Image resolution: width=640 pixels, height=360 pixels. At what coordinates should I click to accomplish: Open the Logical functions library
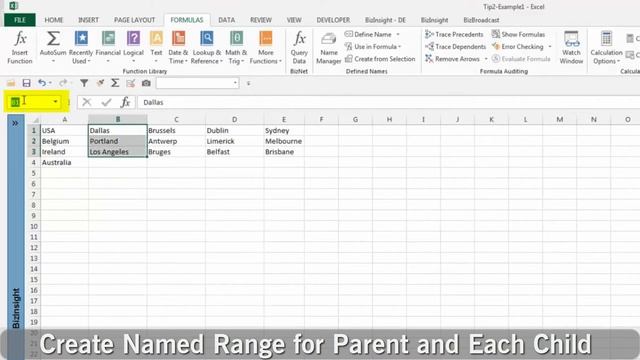point(133,47)
